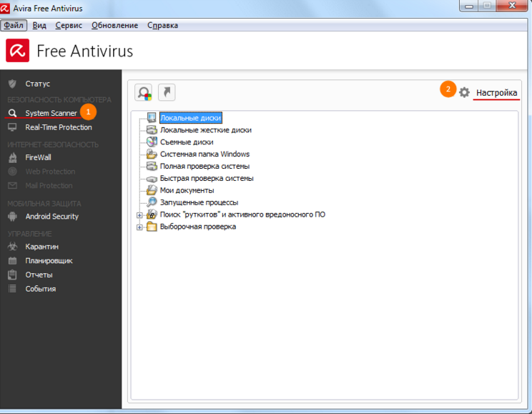Open the Вид menu
Image resolution: width=532 pixels, height=414 pixels.
coord(39,25)
